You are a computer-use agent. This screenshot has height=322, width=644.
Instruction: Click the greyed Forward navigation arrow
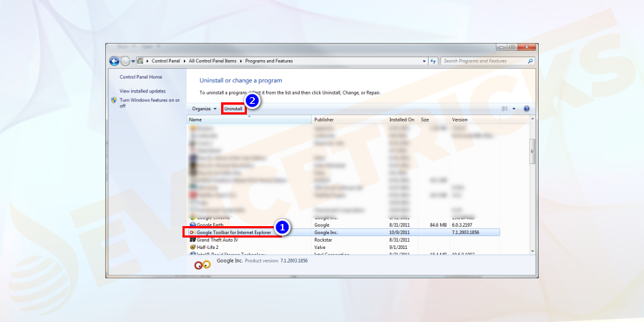125,62
